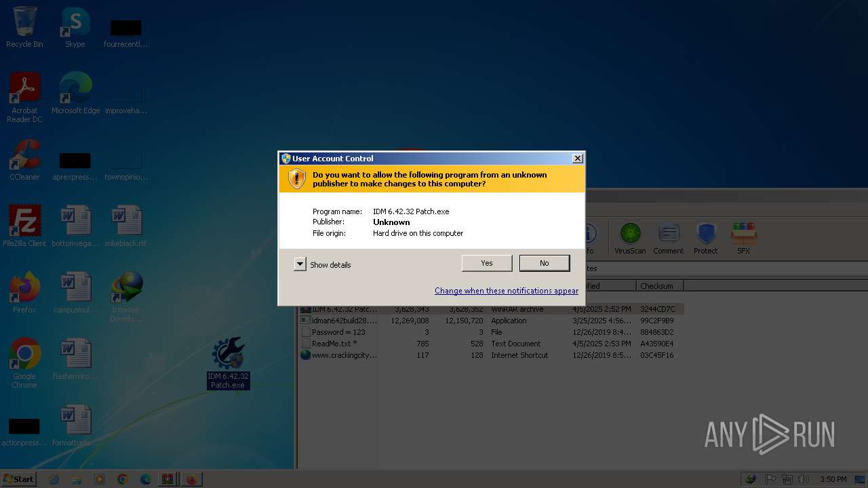
Task: Select the aprexpress desktop file
Action: [x=75, y=165]
